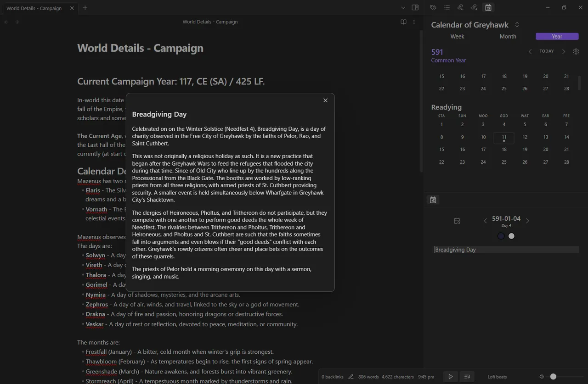Switch calendar to Month view

pyautogui.click(x=508, y=36)
